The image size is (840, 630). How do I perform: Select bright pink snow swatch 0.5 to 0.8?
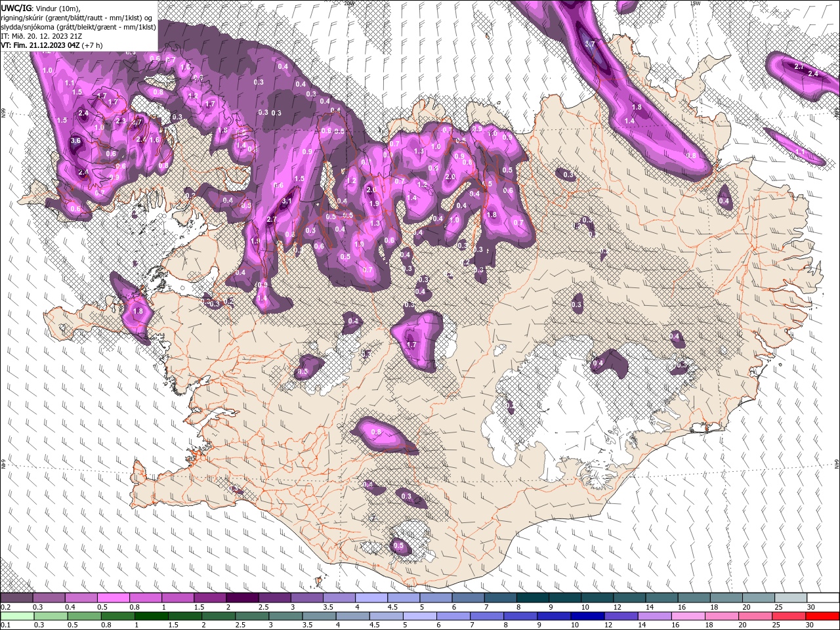[x=114, y=598]
